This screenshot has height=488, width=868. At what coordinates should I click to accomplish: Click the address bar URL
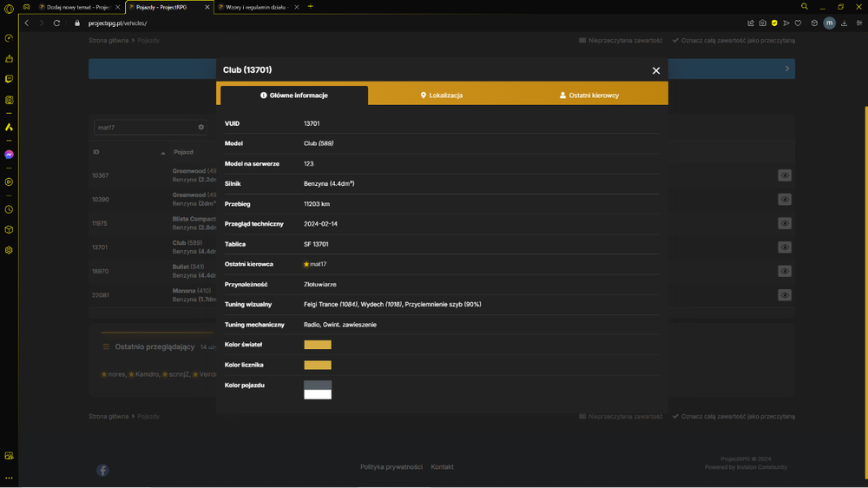point(117,23)
